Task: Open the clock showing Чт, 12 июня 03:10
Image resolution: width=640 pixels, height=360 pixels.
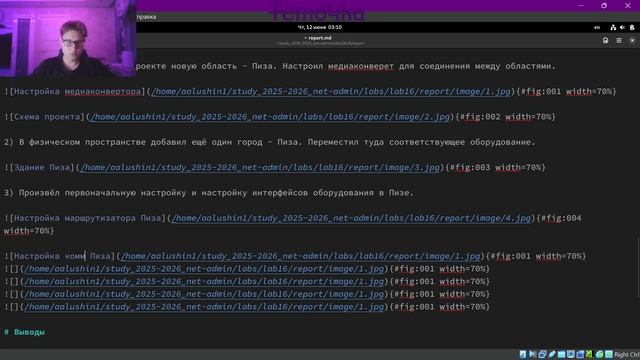Action: click(320, 27)
